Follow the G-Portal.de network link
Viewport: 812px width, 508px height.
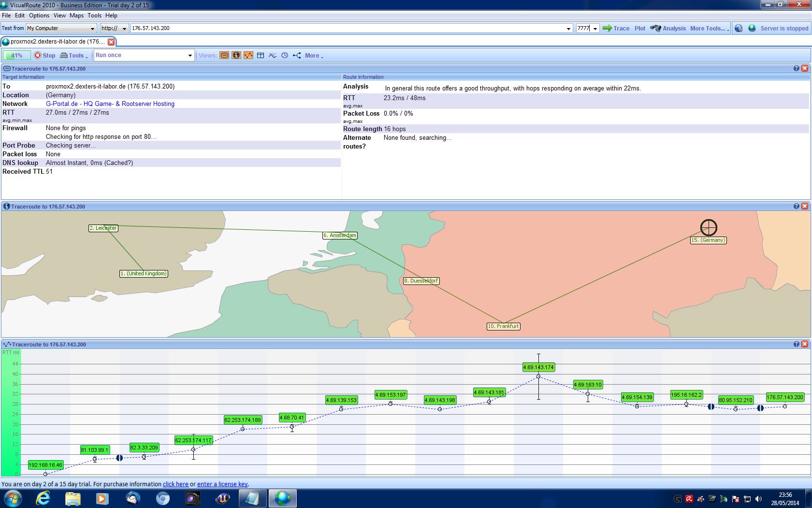pyautogui.click(x=110, y=104)
